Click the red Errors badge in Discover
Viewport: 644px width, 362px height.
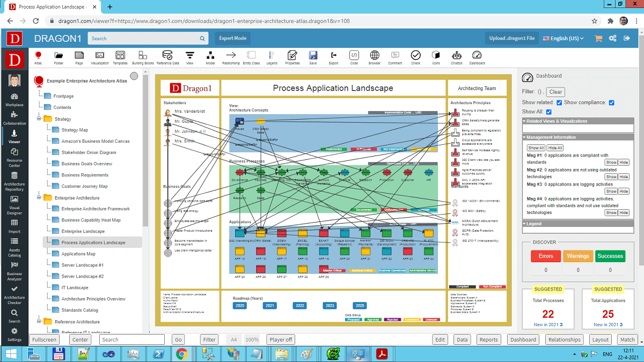pos(546,256)
